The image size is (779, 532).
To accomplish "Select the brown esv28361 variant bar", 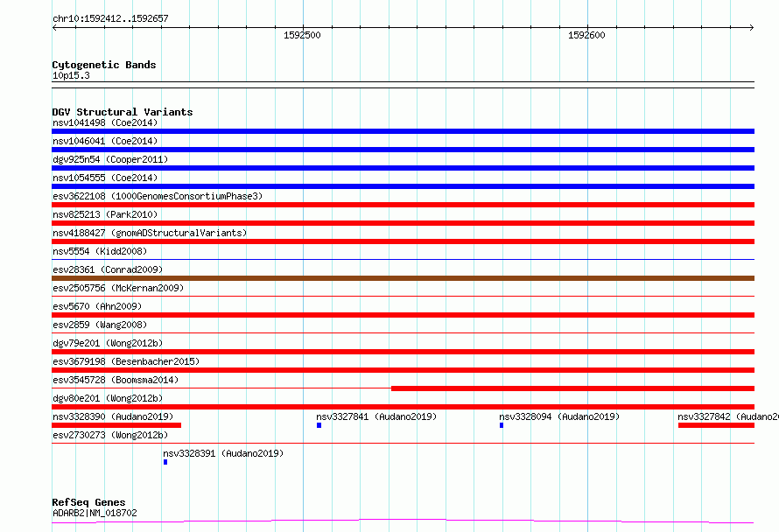I will 403,278.
